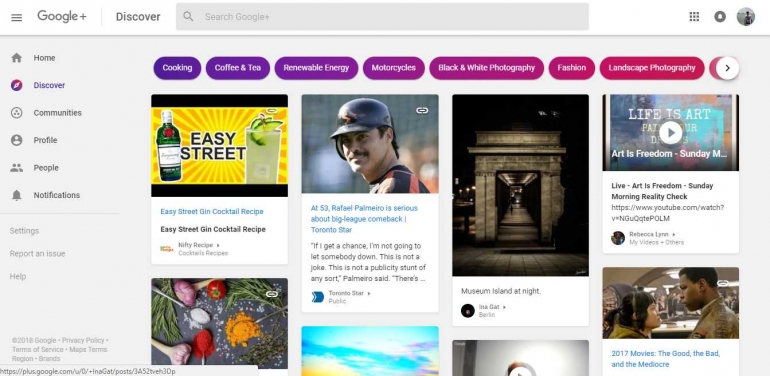Click link icon on Easy Street image
The height and width of the screenshot is (376, 770).
tap(272, 111)
